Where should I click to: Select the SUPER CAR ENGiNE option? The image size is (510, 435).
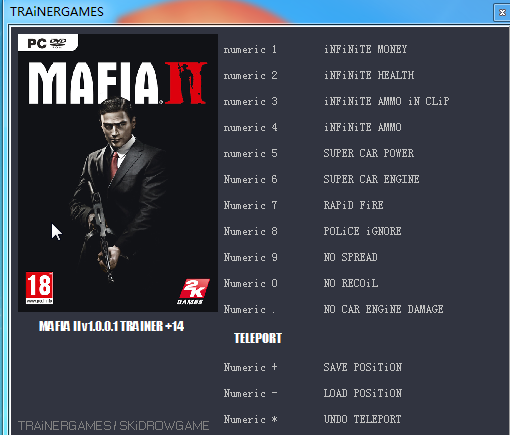tap(371, 179)
